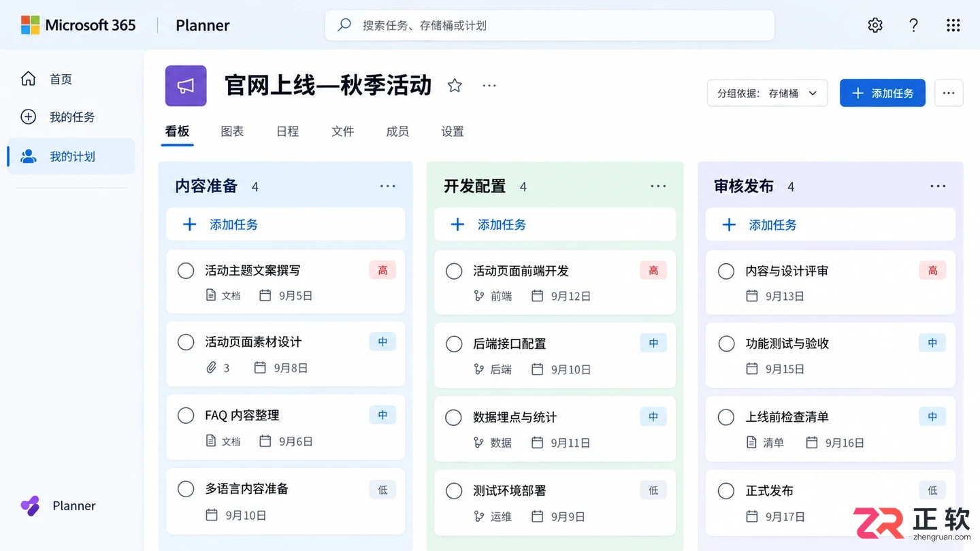
Task: Switch to the 日程 tab
Action: (287, 131)
